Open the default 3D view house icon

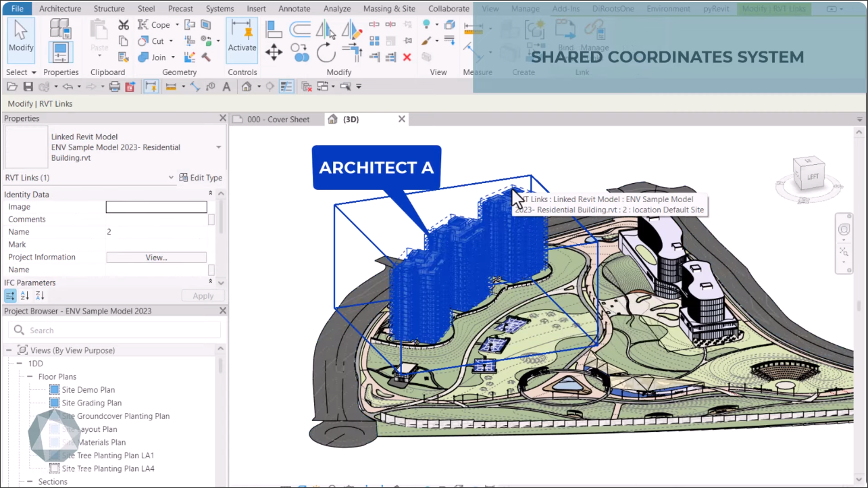[x=247, y=87]
